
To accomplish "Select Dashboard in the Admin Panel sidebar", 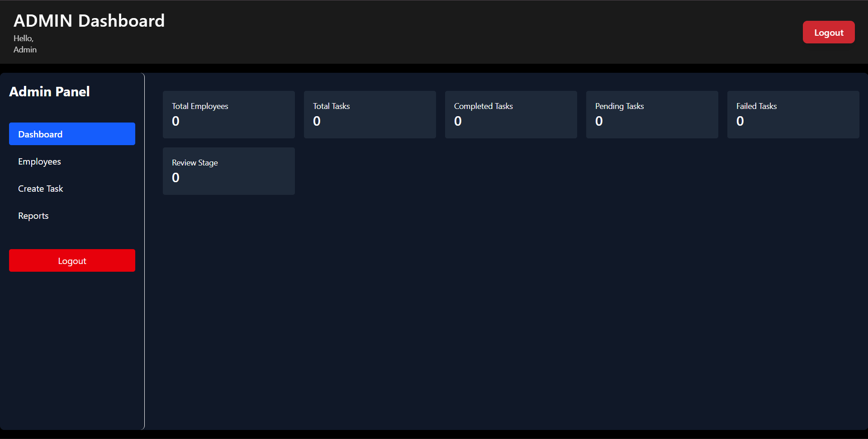I will [72, 134].
